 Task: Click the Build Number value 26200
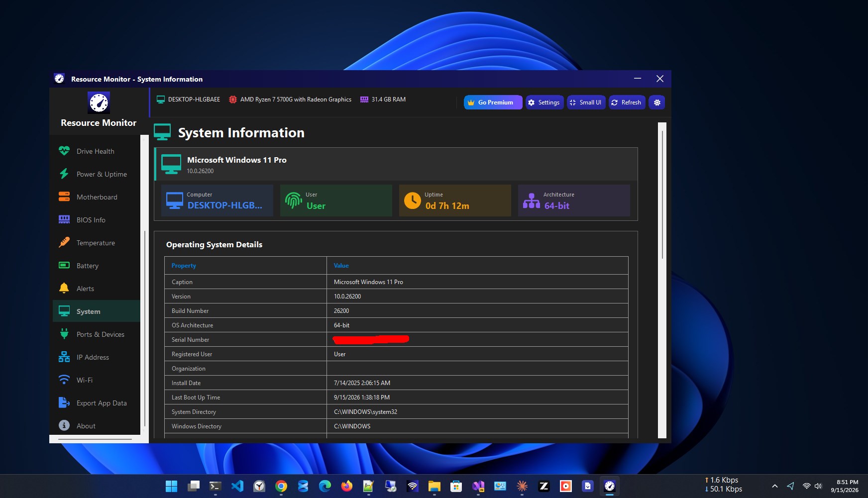(x=341, y=311)
